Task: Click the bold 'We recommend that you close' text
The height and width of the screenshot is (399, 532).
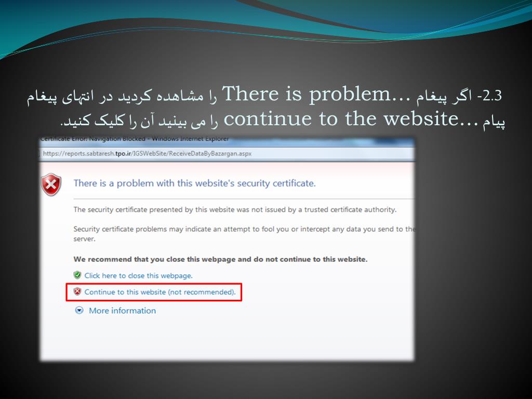Action: point(220,259)
